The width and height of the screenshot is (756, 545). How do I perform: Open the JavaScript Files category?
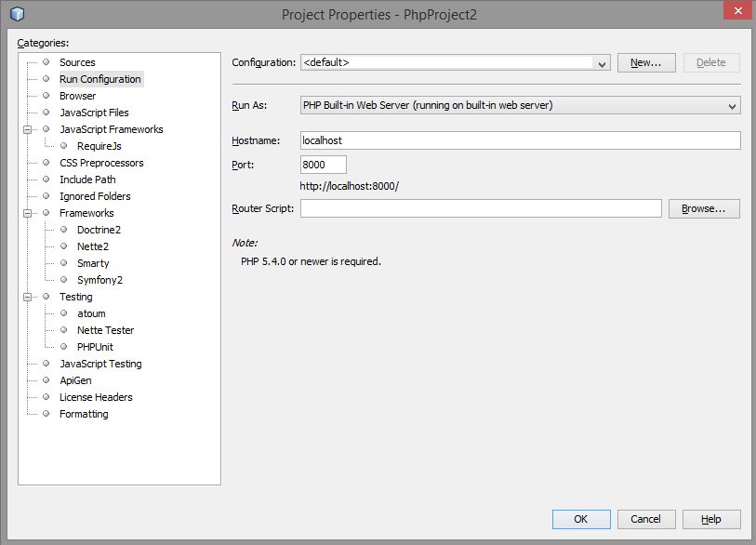click(94, 113)
